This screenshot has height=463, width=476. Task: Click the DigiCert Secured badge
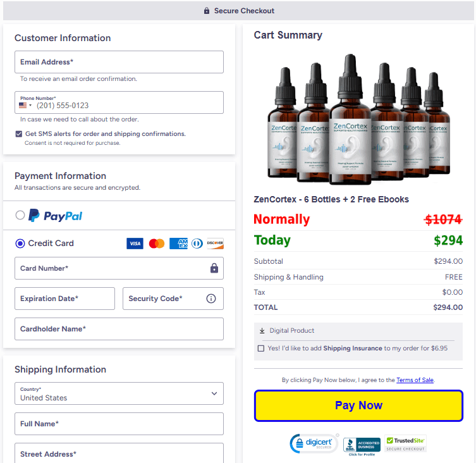pos(314,443)
